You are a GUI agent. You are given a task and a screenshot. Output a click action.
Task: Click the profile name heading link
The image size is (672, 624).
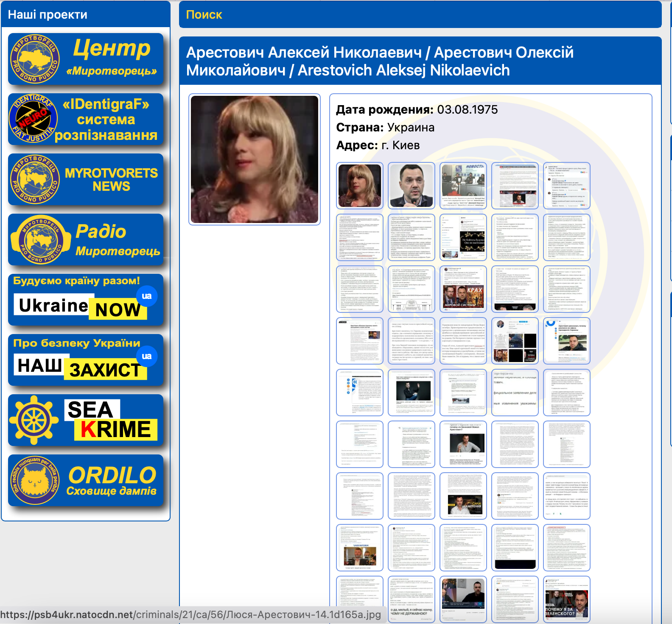pyautogui.click(x=379, y=61)
